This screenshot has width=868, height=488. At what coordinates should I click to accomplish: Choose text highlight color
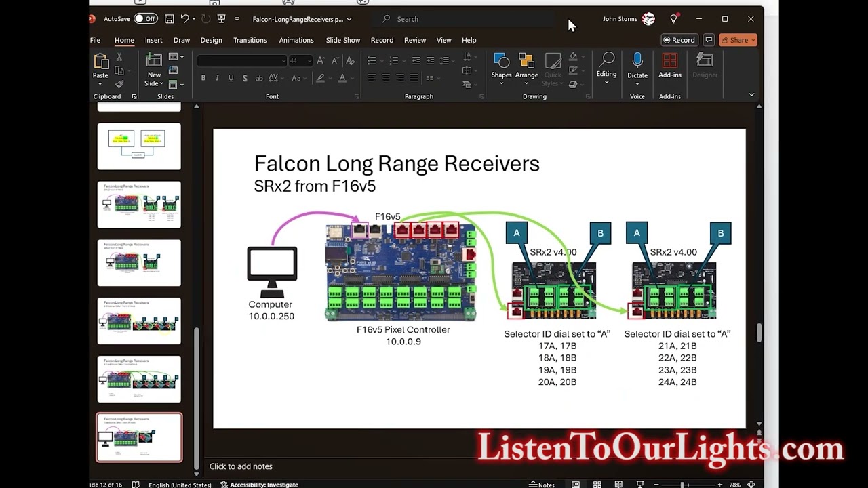pyautogui.click(x=320, y=78)
